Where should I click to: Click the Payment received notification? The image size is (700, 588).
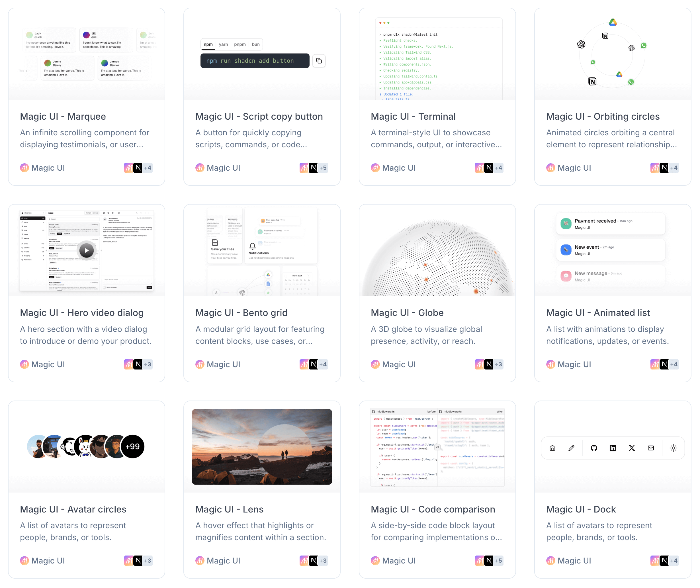pos(610,224)
